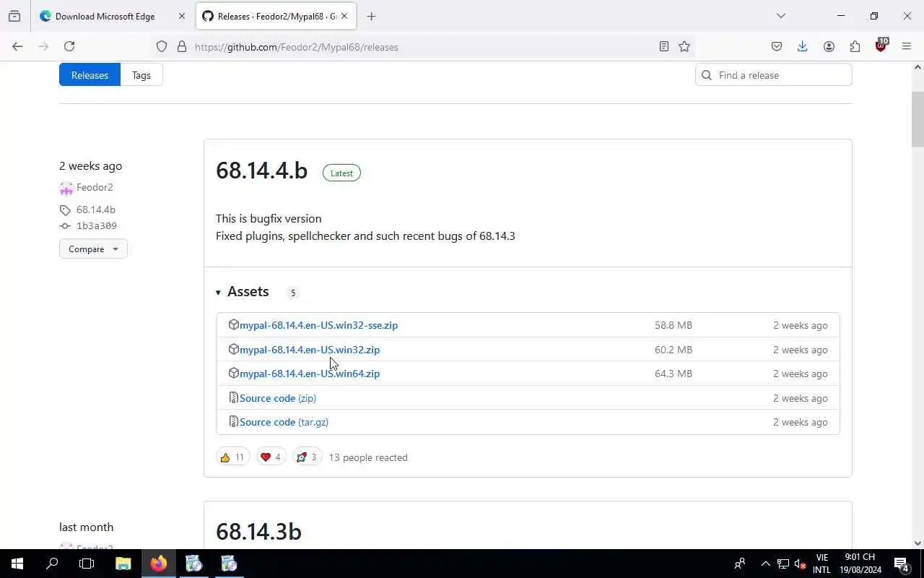
Task: Select the Releases button
Action: pos(90,75)
